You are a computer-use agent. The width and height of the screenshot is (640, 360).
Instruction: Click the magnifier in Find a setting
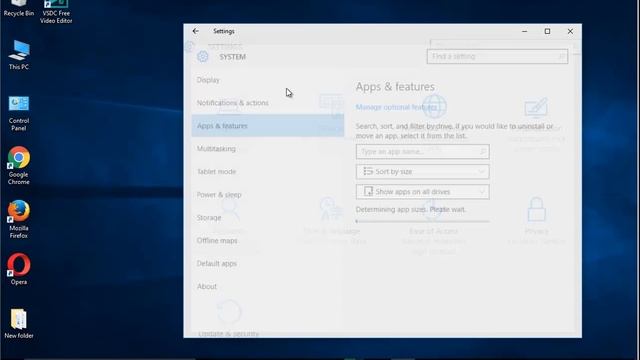click(x=562, y=56)
